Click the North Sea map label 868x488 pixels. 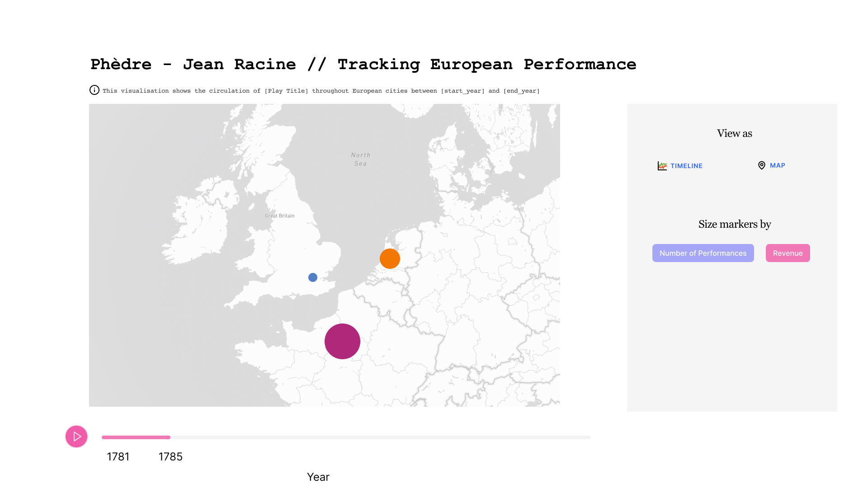pyautogui.click(x=360, y=159)
